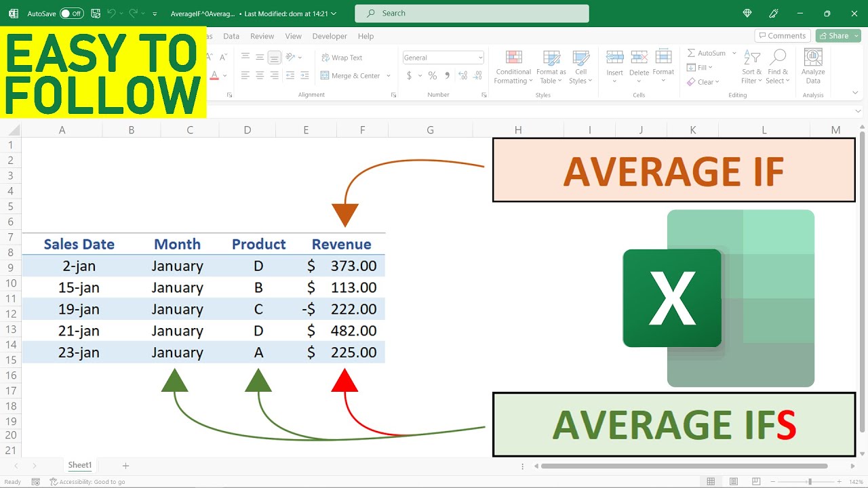Open Sort & Filter menu
This screenshot has width=868, height=488.
(752, 67)
